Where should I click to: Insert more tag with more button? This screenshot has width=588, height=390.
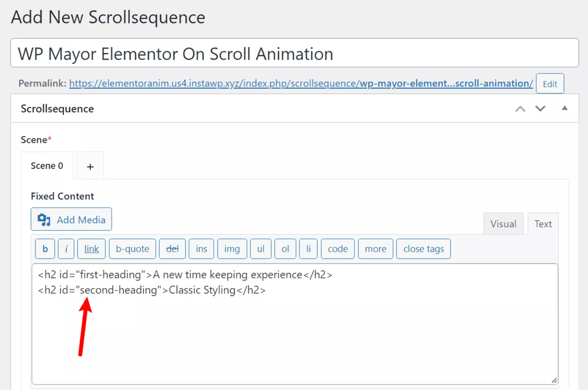point(375,249)
